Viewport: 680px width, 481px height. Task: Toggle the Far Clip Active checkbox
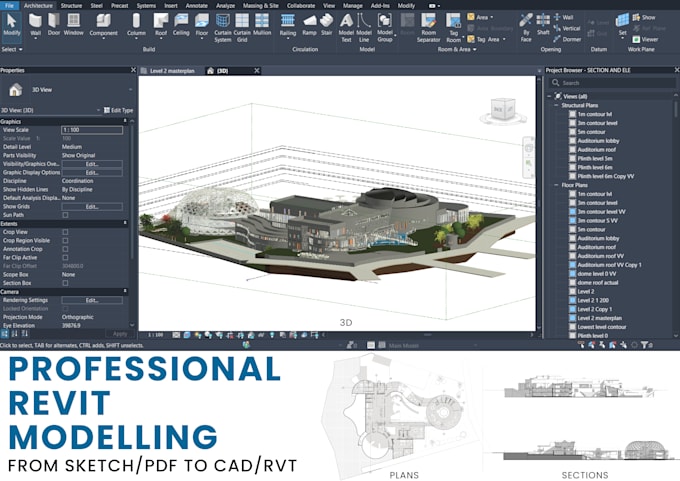(x=65, y=258)
